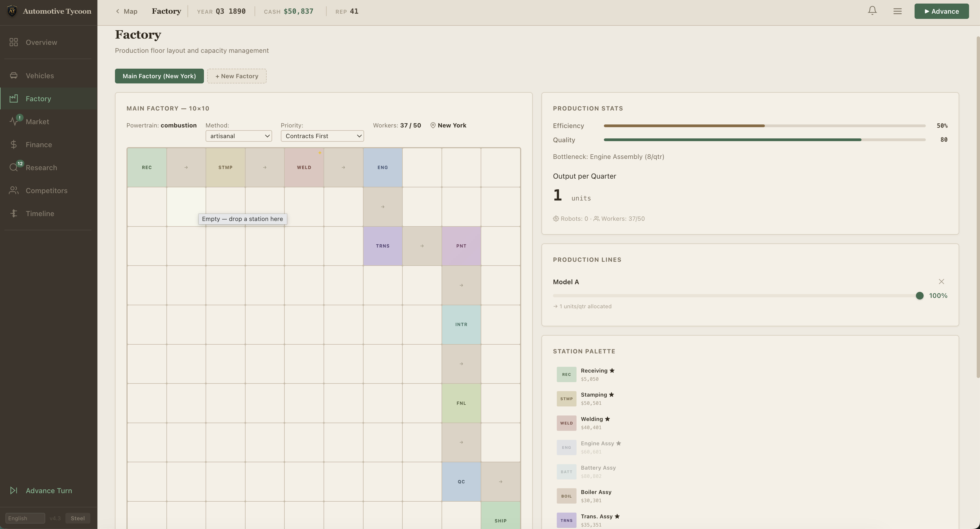
Task: Go back to Map
Action: point(127,11)
